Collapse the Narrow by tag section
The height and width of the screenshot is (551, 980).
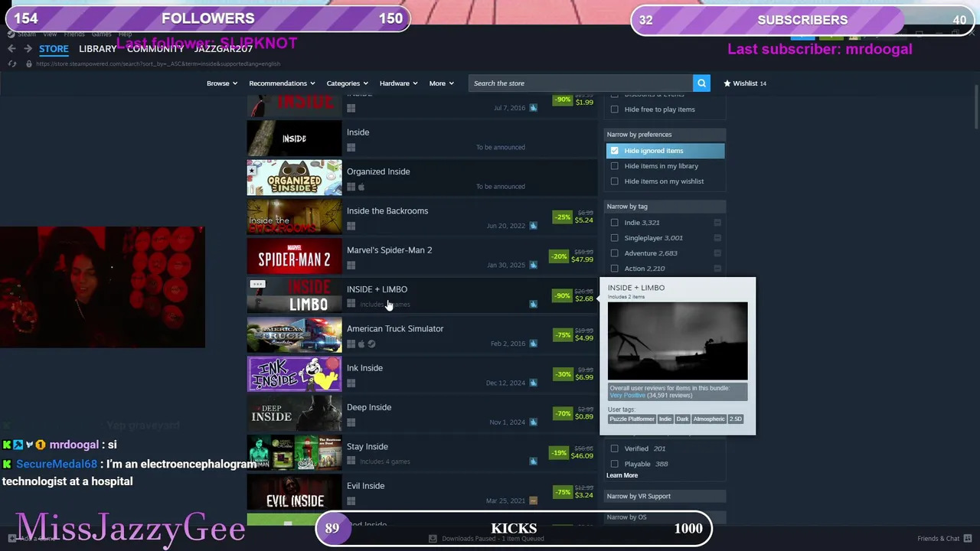(663, 207)
